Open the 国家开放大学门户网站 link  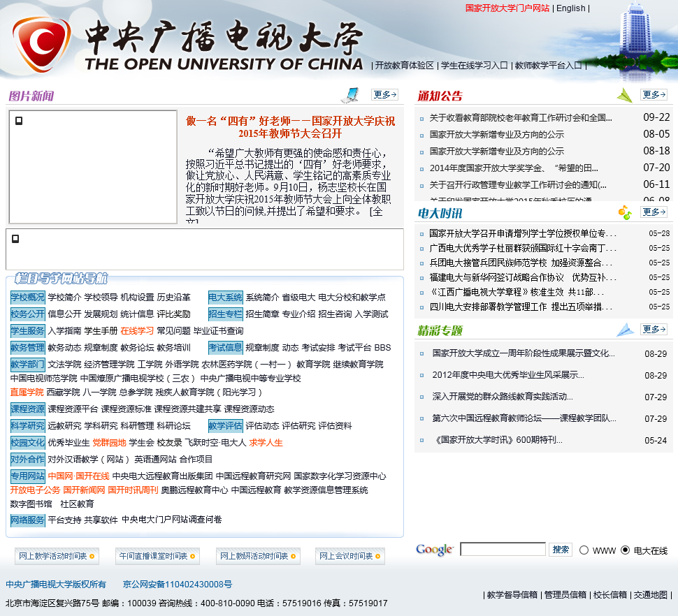click(507, 8)
